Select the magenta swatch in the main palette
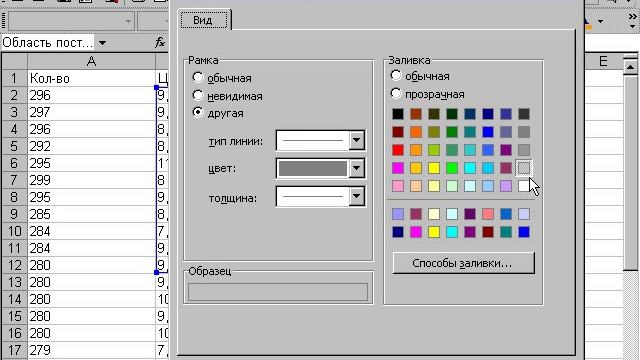Viewport: 640px width, 360px height. click(398, 168)
